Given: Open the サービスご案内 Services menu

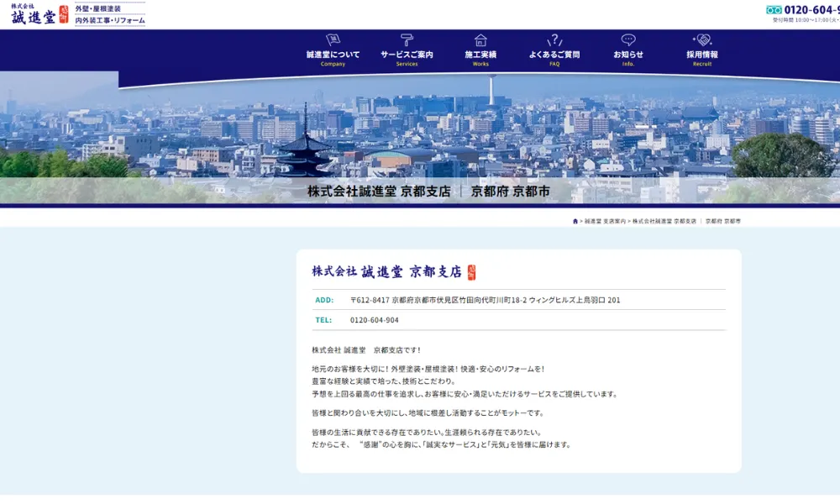Looking at the screenshot, I should (x=406, y=54).
